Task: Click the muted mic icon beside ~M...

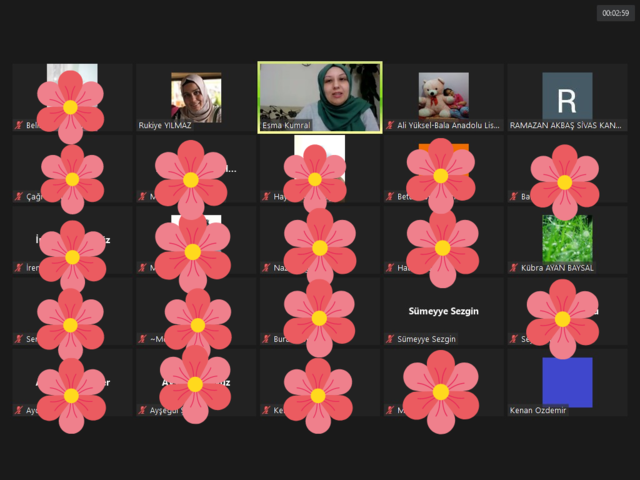Action: coord(142,339)
